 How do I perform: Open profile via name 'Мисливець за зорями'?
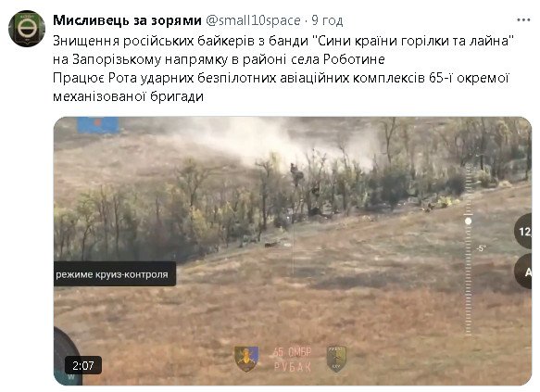(x=127, y=20)
